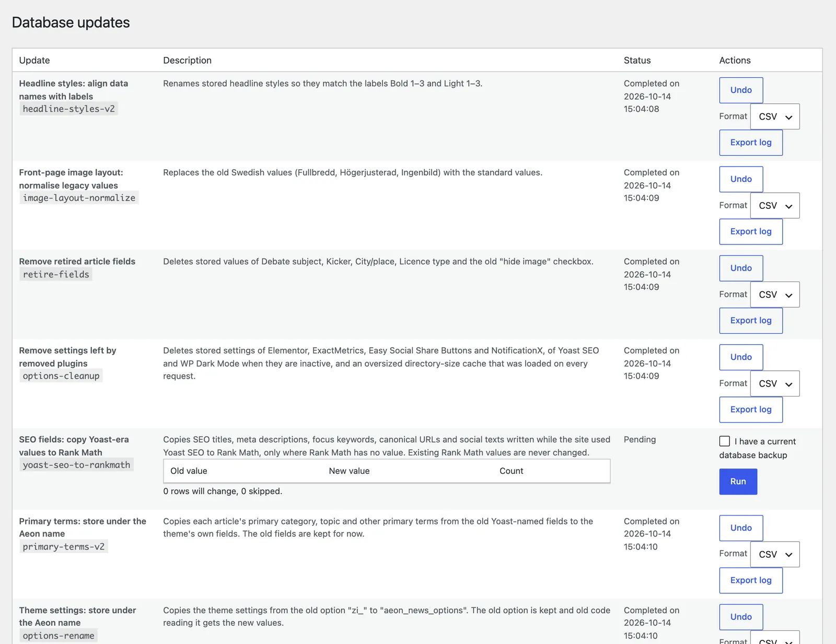Click the 'Description' column header
The width and height of the screenshot is (836, 644).
187,60
